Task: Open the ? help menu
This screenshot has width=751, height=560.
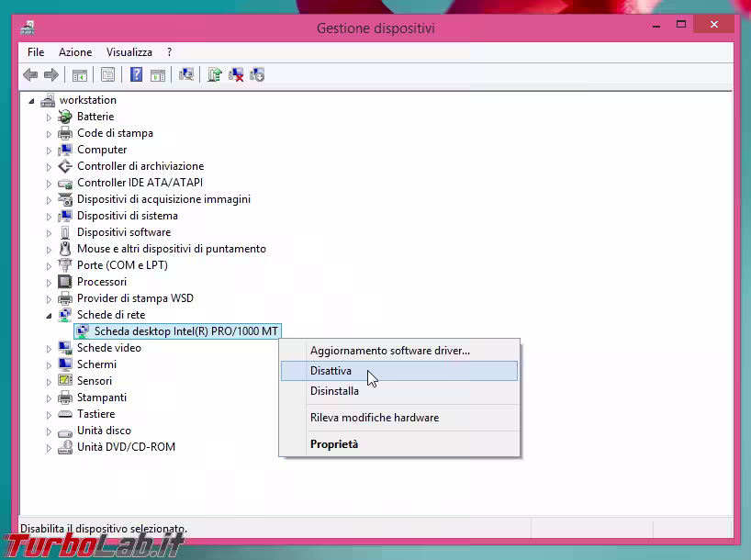Action: (x=169, y=52)
